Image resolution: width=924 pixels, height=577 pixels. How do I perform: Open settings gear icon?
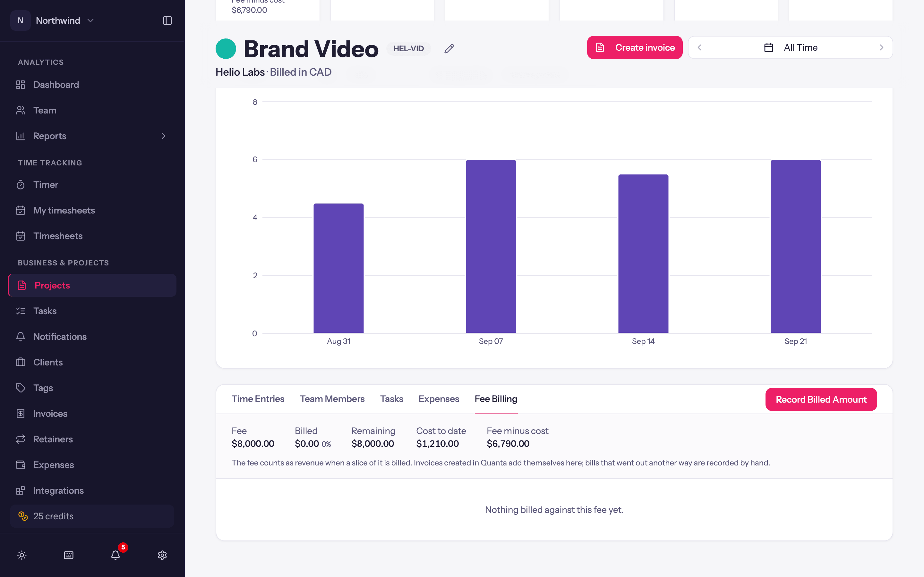(x=162, y=555)
